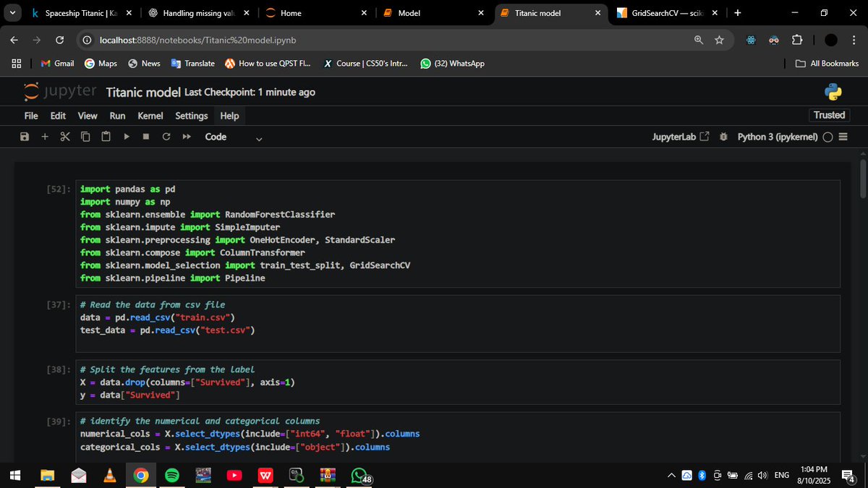This screenshot has height=488, width=868.
Task: Insert a cell below using the plus icon
Action: [x=45, y=137]
